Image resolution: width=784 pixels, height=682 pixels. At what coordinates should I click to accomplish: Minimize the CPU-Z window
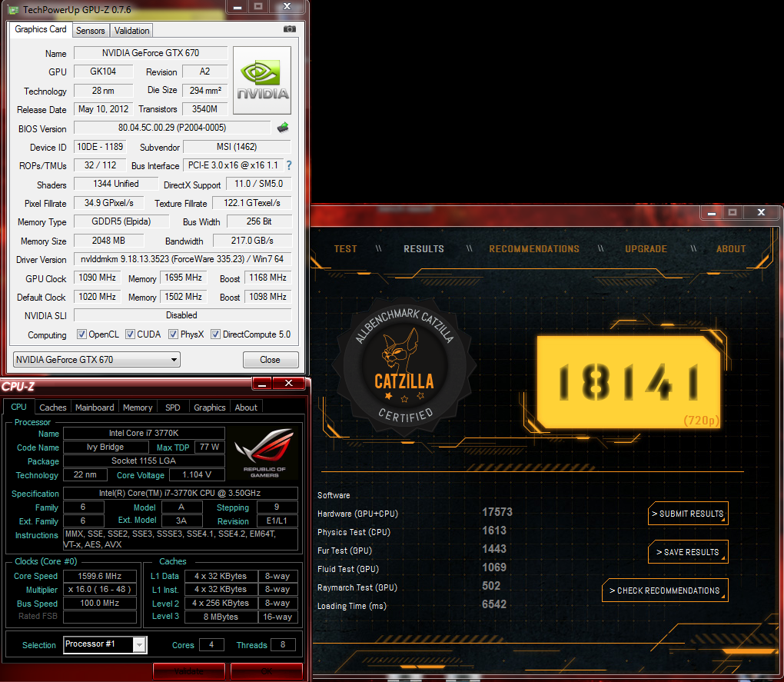262,384
